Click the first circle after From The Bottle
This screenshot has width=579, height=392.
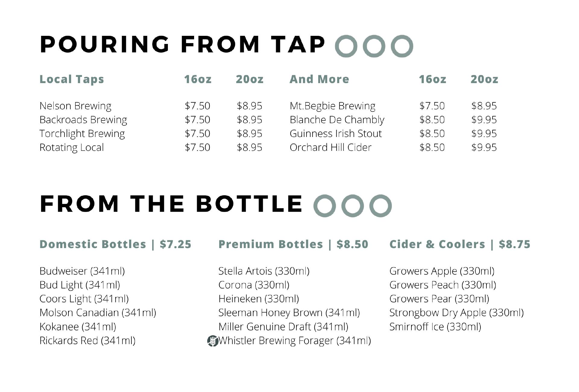[325, 206]
